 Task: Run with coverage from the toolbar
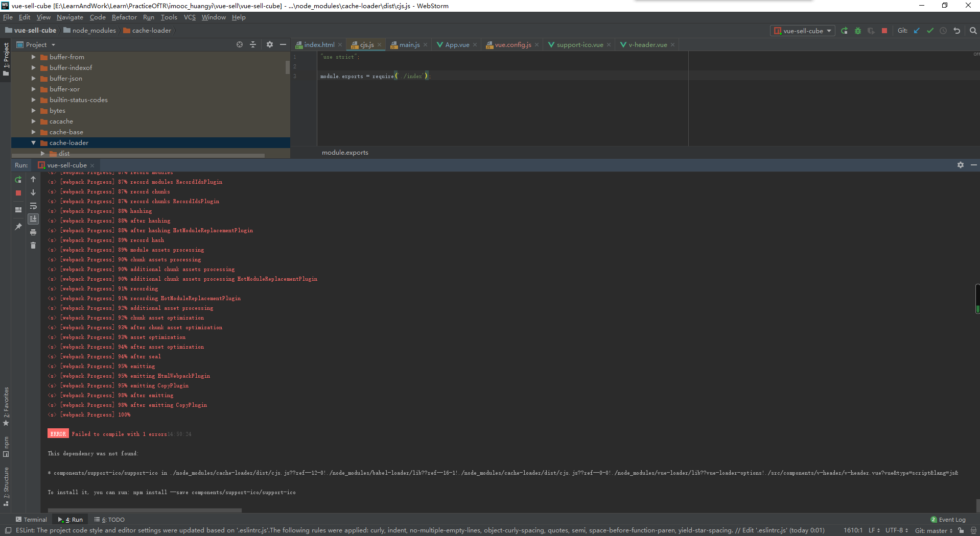click(x=871, y=31)
